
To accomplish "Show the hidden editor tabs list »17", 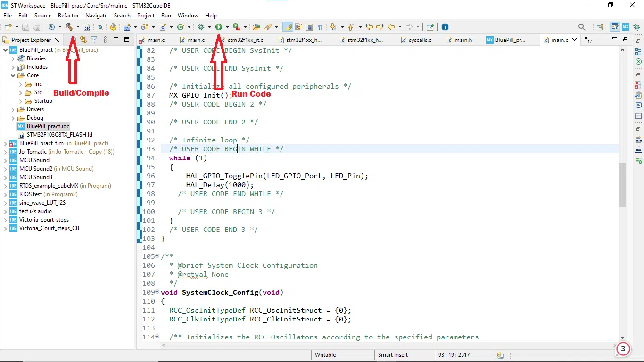I will [x=588, y=40].
